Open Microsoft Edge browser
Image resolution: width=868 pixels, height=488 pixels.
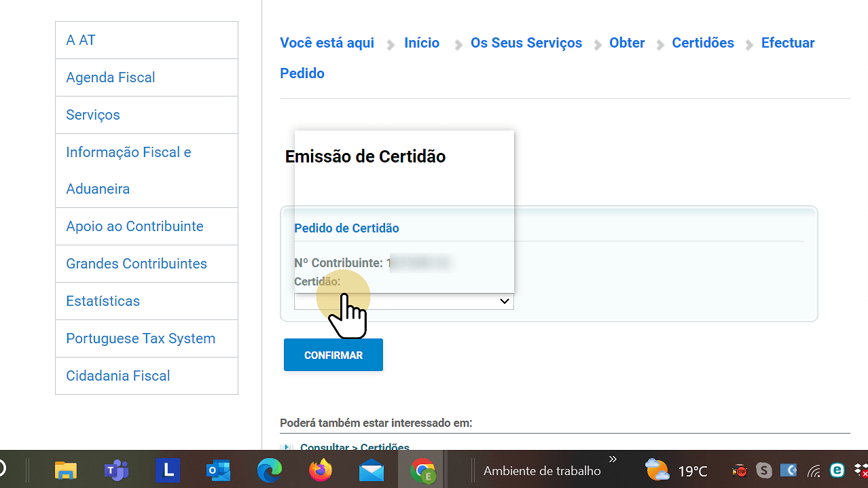pos(269,470)
